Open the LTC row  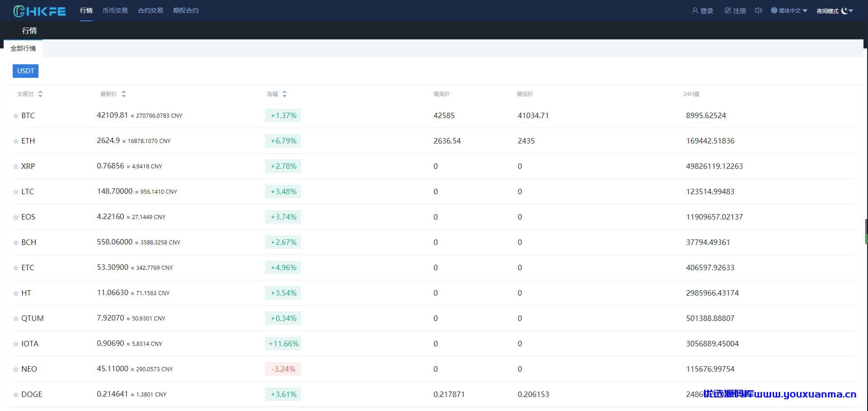click(x=433, y=191)
